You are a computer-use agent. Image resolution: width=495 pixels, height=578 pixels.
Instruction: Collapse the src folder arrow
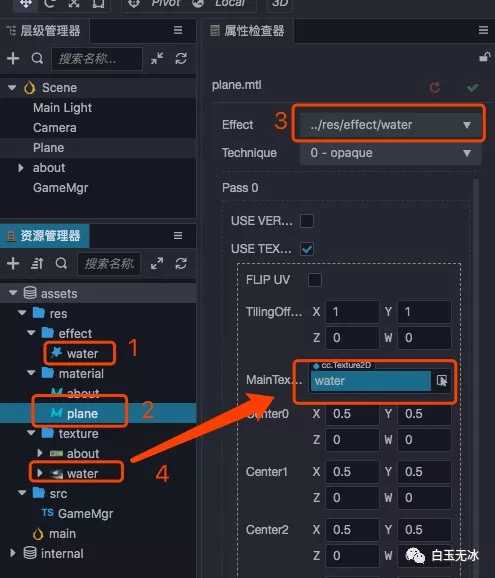point(22,492)
